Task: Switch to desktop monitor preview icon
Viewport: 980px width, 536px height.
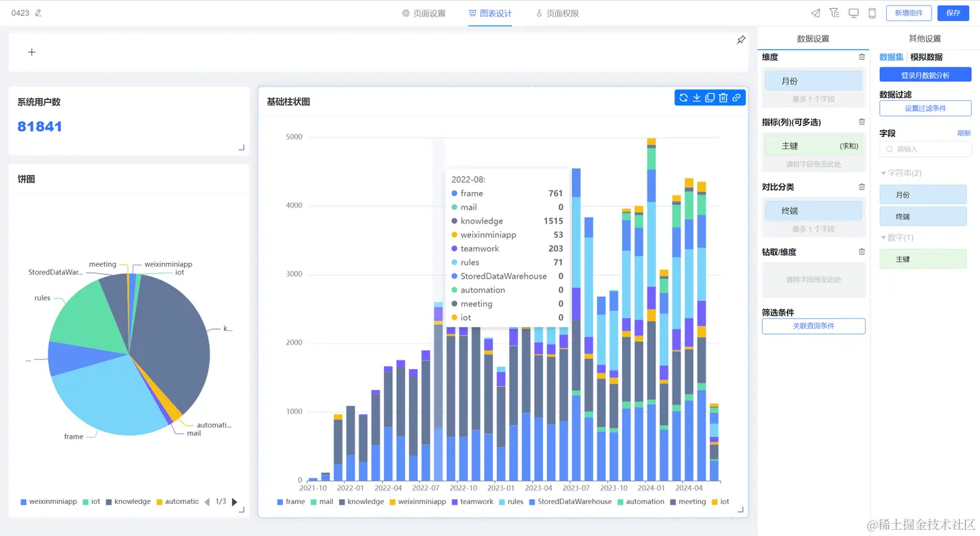Action: pyautogui.click(x=853, y=13)
